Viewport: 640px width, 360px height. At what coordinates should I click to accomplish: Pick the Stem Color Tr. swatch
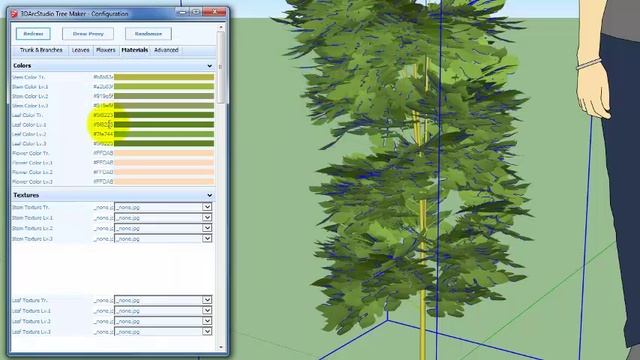(x=164, y=77)
